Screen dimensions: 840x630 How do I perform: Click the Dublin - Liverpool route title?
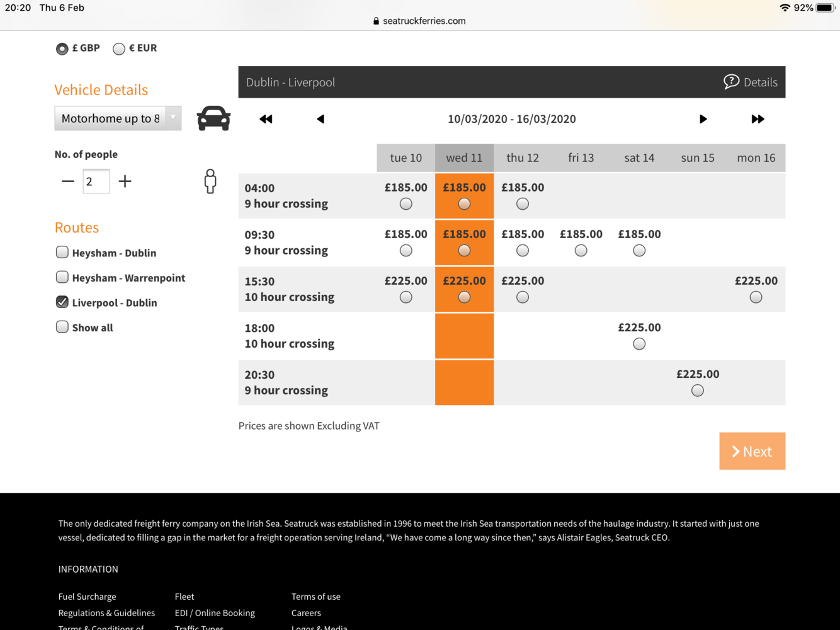(x=290, y=83)
